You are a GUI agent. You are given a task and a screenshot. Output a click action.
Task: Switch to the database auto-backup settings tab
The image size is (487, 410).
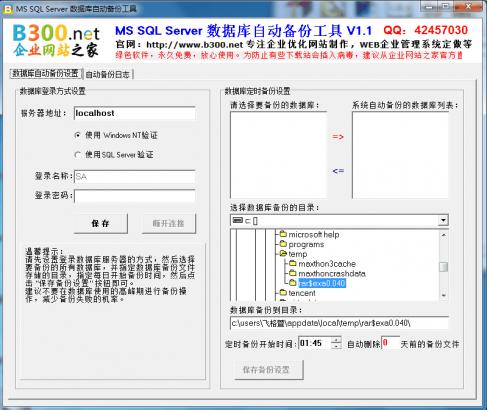(x=46, y=73)
